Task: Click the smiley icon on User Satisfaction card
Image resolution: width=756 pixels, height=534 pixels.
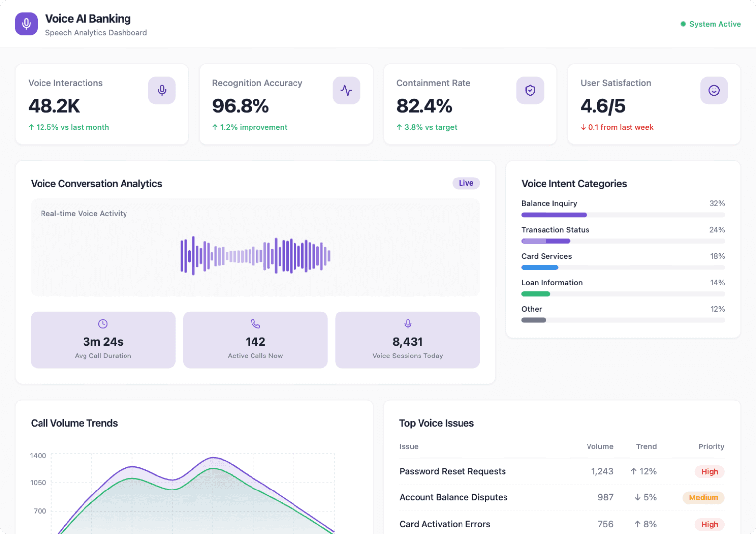Action: [x=714, y=90]
